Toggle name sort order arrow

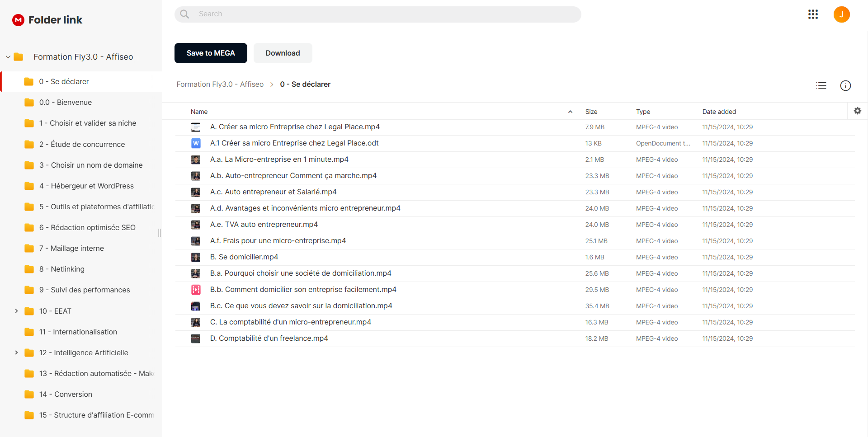[570, 112]
